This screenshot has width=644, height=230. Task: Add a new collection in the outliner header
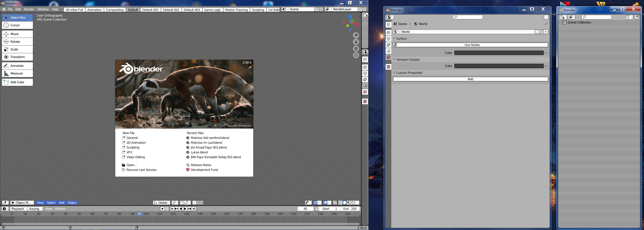click(637, 17)
